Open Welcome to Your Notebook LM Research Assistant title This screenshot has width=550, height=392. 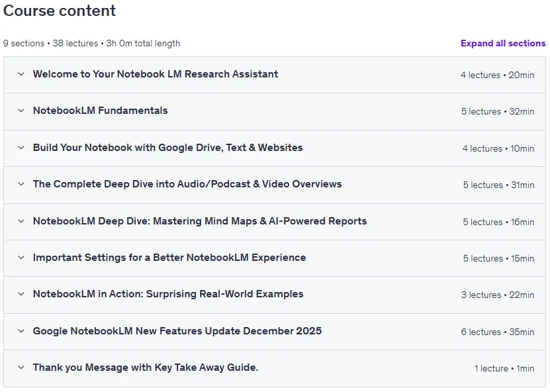(x=156, y=74)
